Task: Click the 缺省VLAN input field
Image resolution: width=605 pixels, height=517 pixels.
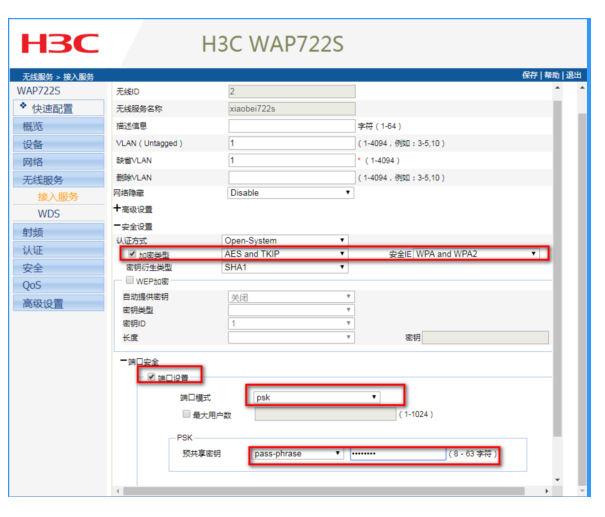Action: 292,160
